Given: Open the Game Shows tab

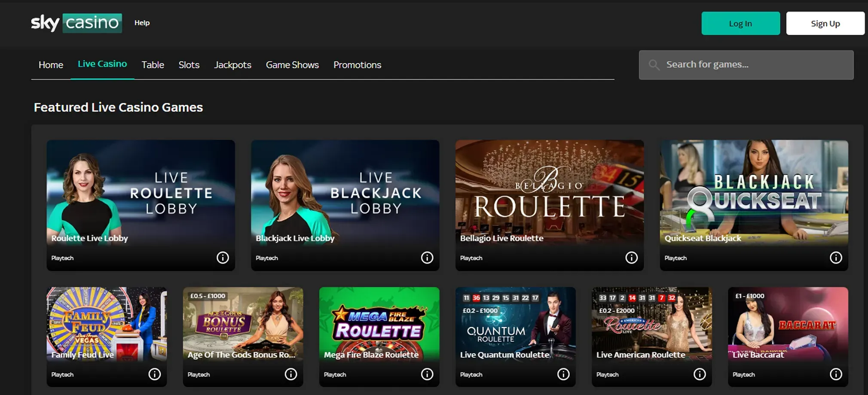Looking at the screenshot, I should [292, 65].
